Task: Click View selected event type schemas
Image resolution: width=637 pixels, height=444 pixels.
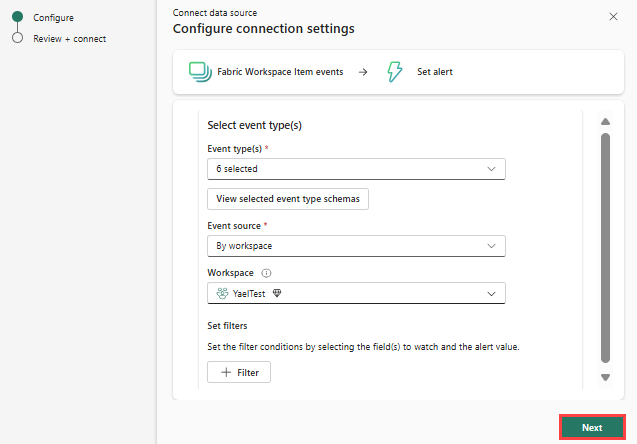Action: pos(288,199)
